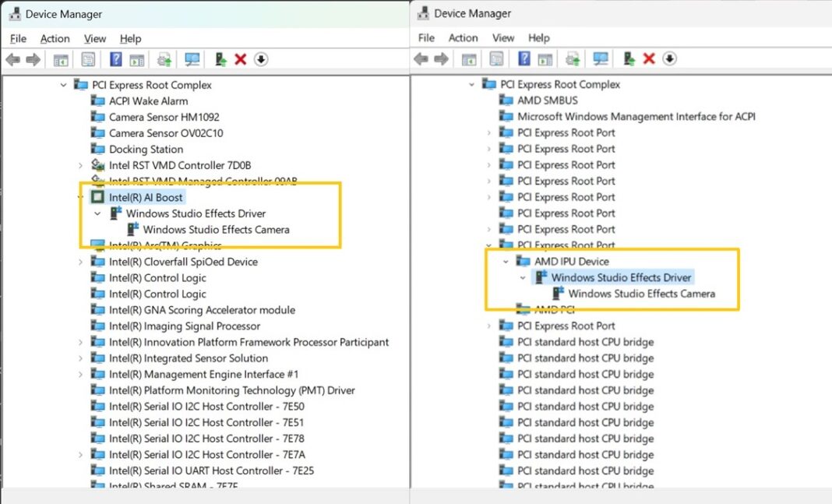
Task: Click the Device Manager icon in the title bar
Action: point(16,13)
